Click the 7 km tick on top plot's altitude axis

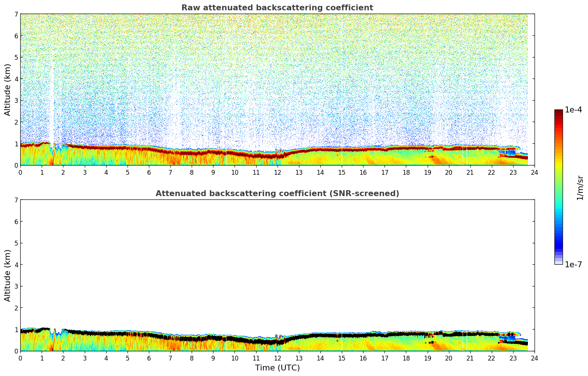16,14
